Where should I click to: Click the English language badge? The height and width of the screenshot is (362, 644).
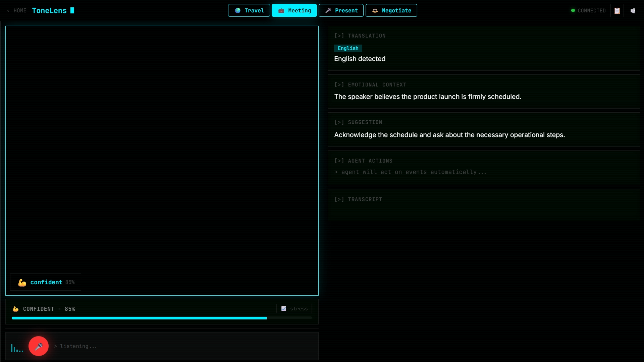point(348,48)
